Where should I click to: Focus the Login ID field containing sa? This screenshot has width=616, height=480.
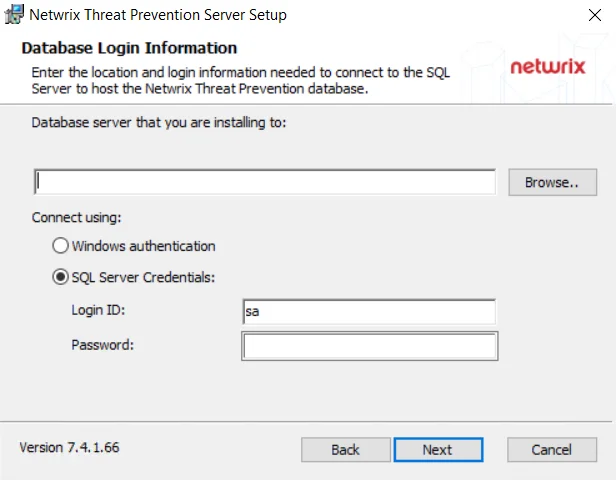(x=369, y=312)
